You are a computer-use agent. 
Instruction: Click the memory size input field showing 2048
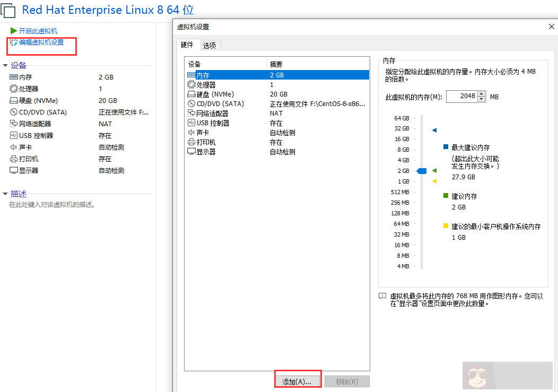point(461,97)
